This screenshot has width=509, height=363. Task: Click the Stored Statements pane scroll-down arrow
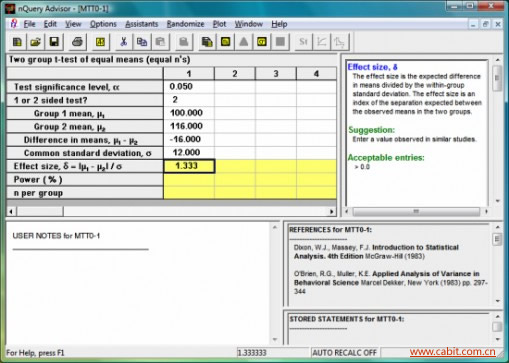[x=497, y=339]
